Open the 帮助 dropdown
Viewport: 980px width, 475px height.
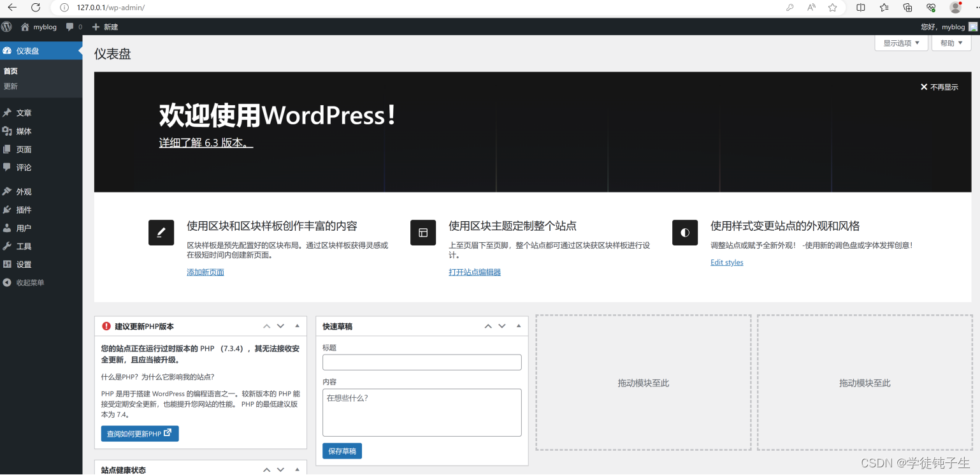(x=951, y=43)
